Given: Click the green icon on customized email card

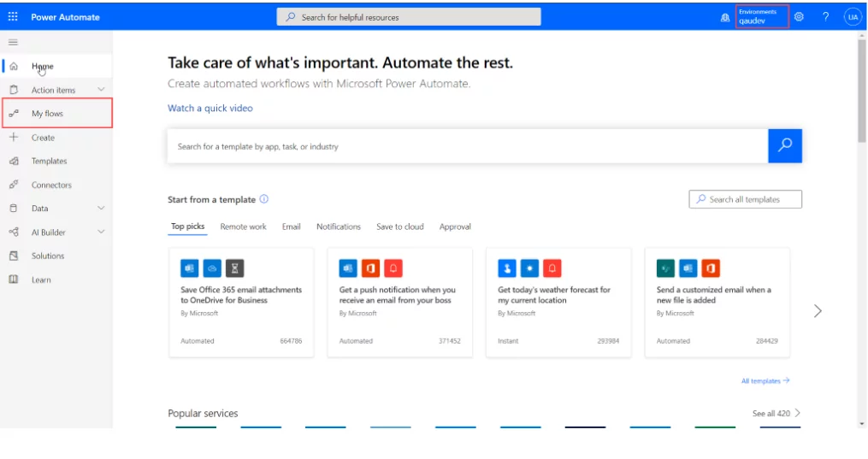Looking at the screenshot, I should click(665, 268).
